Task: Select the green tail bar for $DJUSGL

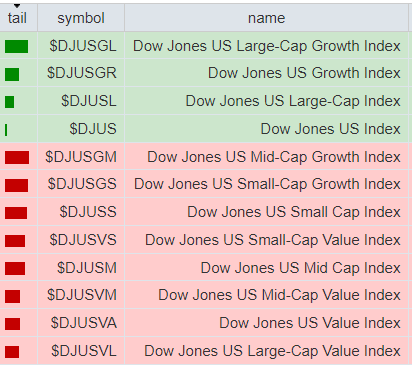Action: click(x=16, y=47)
